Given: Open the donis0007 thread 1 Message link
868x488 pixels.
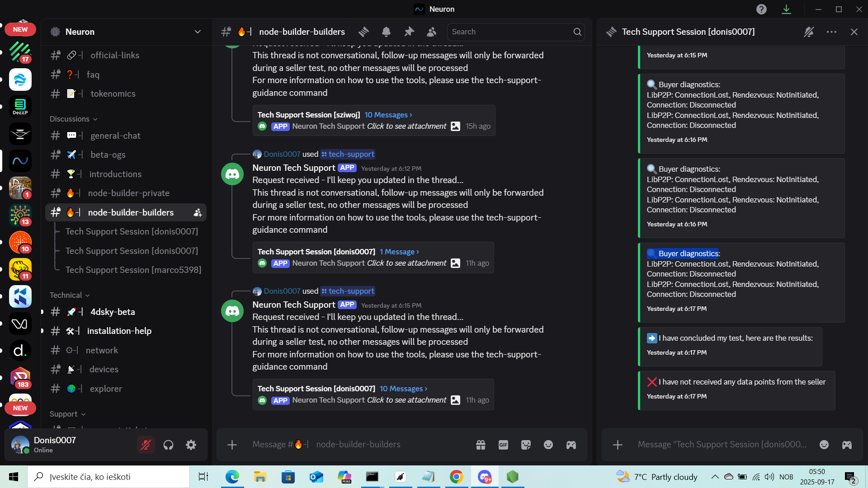Looking at the screenshot, I should [x=399, y=252].
